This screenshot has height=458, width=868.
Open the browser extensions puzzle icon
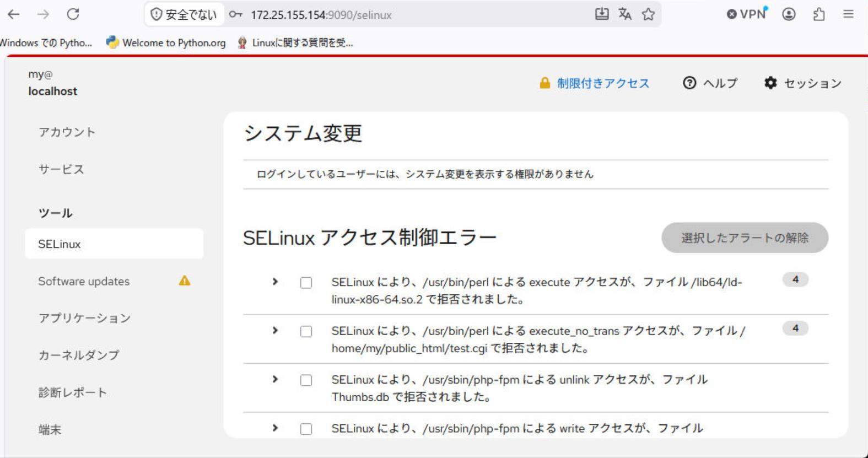click(819, 14)
